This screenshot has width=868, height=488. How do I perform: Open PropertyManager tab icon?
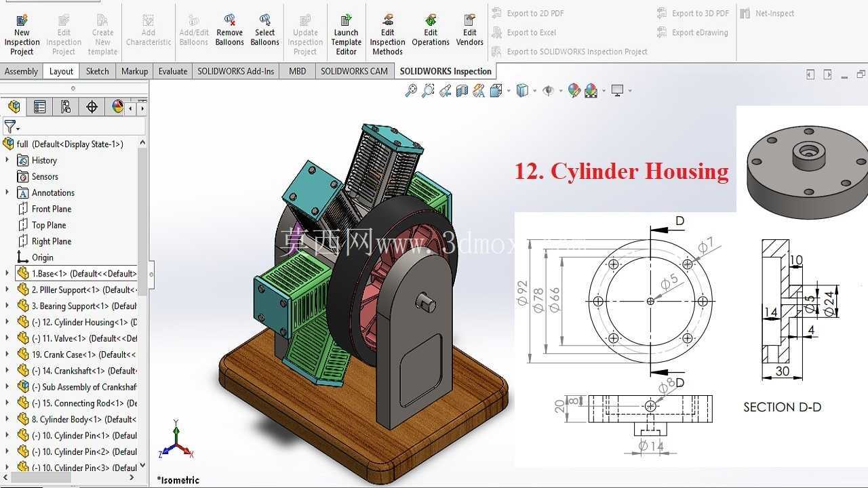click(x=40, y=106)
